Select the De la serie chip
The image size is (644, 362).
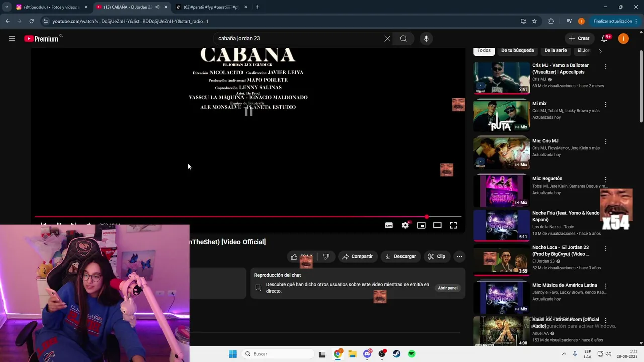click(x=555, y=51)
